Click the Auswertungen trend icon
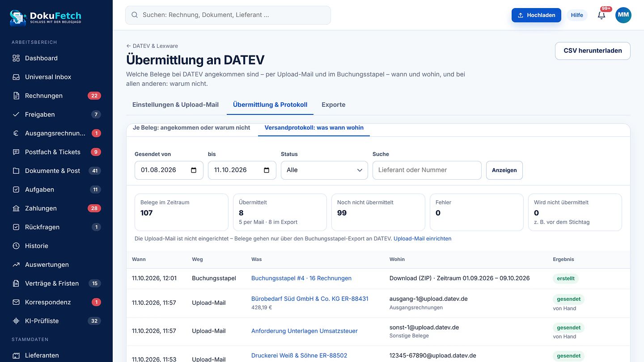The width and height of the screenshot is (644, 362). 16,265
